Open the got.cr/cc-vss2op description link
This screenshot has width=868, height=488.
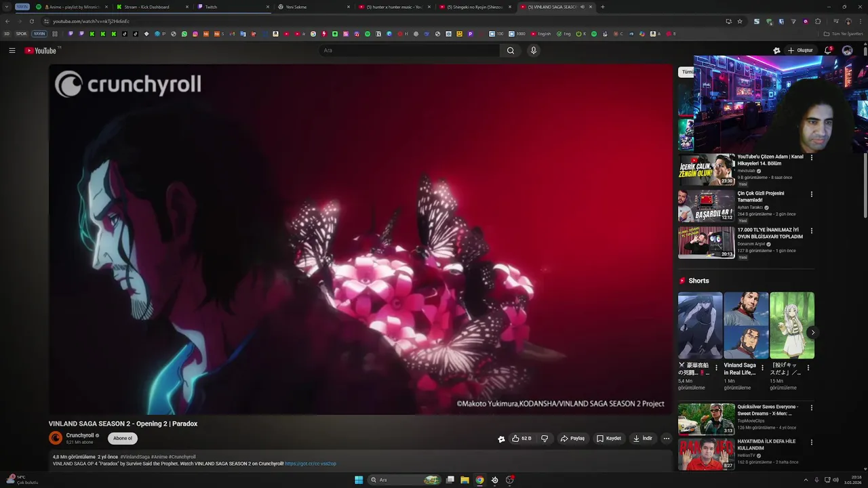pos(311,464)
